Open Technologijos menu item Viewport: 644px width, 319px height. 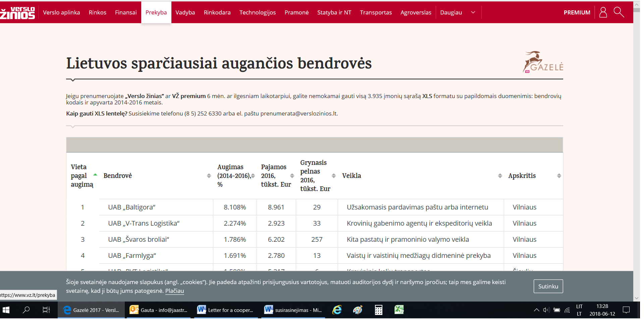pos(258,12)
